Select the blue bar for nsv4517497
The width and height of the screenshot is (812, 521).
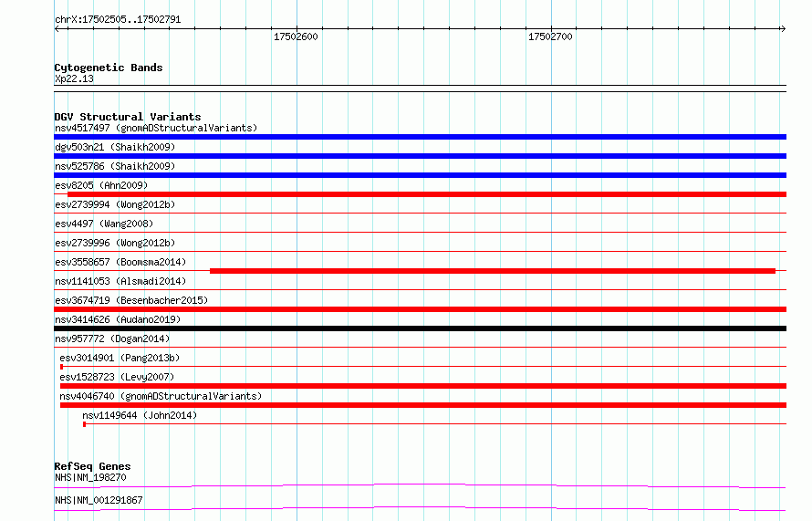click(x=420, y=137)
